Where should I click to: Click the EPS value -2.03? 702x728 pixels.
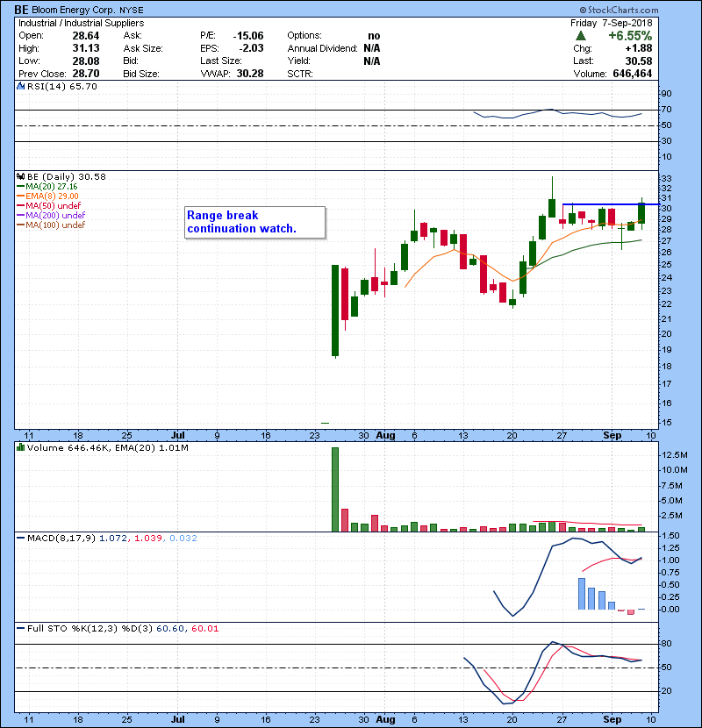(x=251, y=48)
